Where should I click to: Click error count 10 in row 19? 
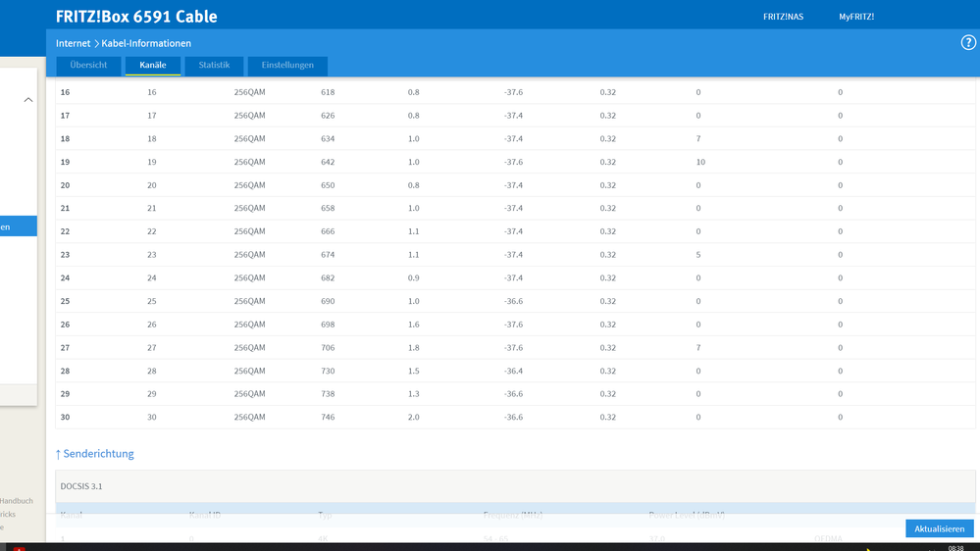pyautogui.click(x=700, y=162)
